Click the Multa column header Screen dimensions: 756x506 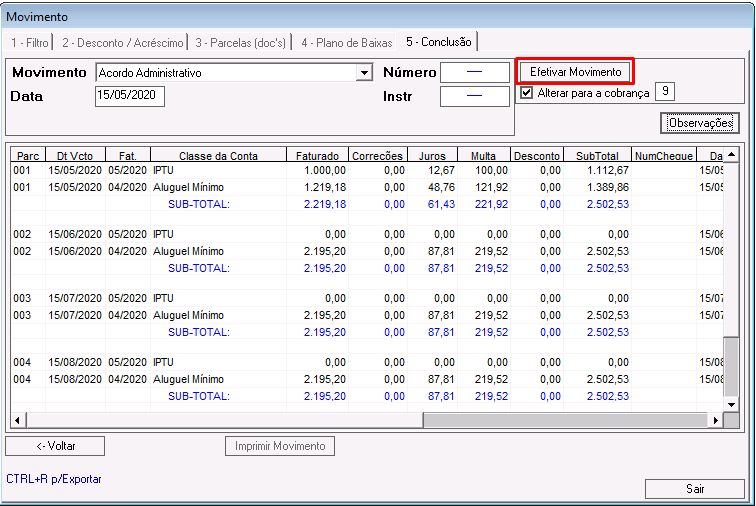click(x=484, y=156)
